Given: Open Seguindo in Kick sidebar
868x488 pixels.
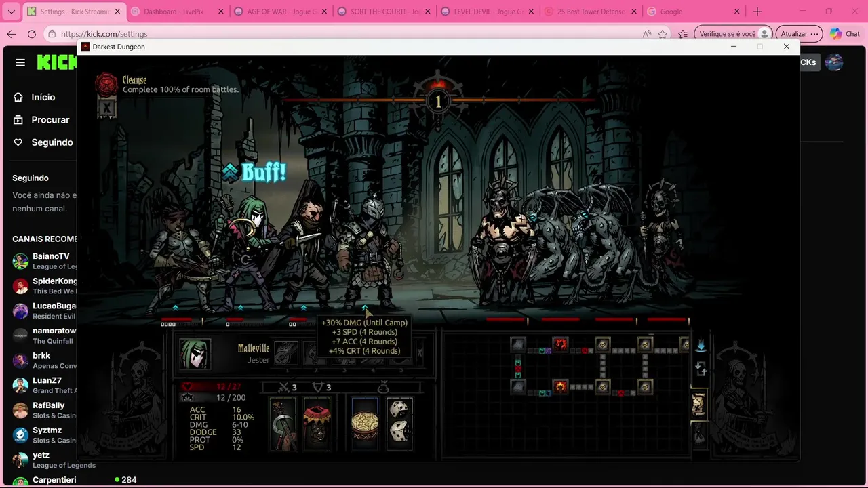Looking at the screenshot, I should pyautogui.click(x=43, y=142).
